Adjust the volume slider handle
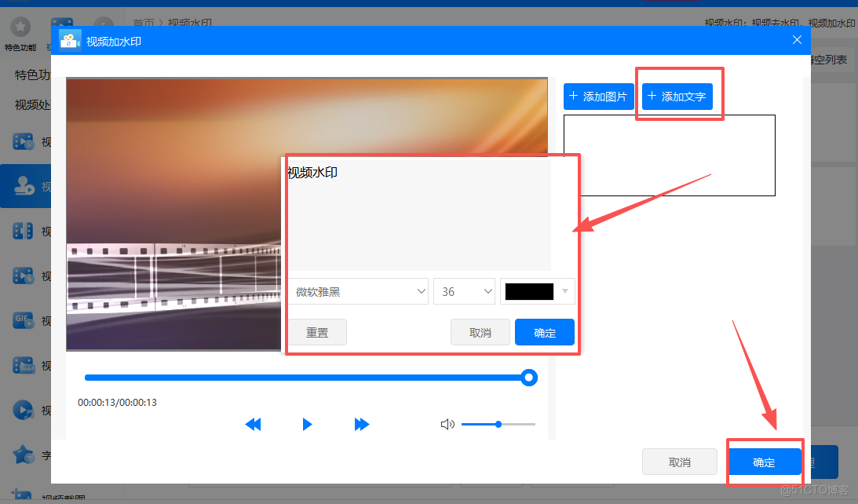Image resolution: width=858 pixels, height=504 pixels. 498,424
